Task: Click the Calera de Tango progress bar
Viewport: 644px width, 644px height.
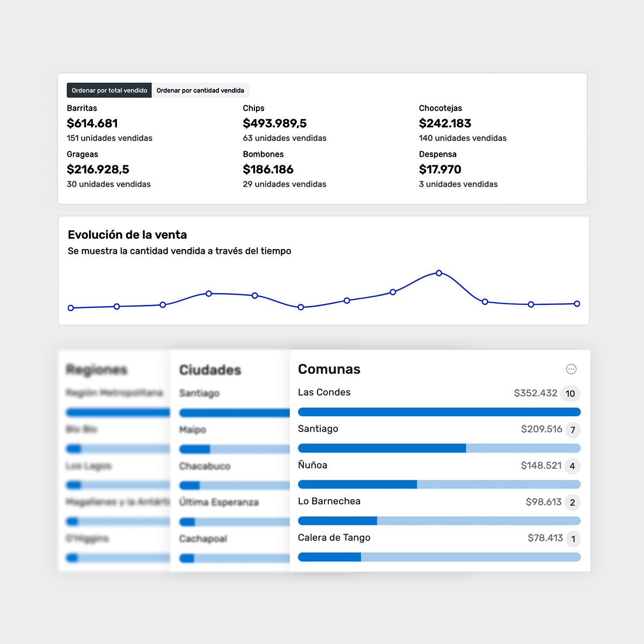Action: point(439,557)
